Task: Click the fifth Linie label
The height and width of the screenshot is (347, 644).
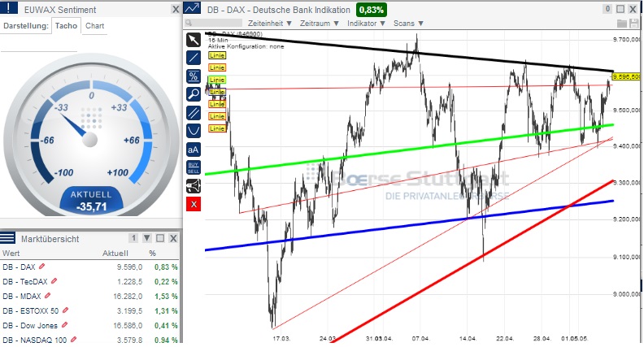Action: click(217, 104)
